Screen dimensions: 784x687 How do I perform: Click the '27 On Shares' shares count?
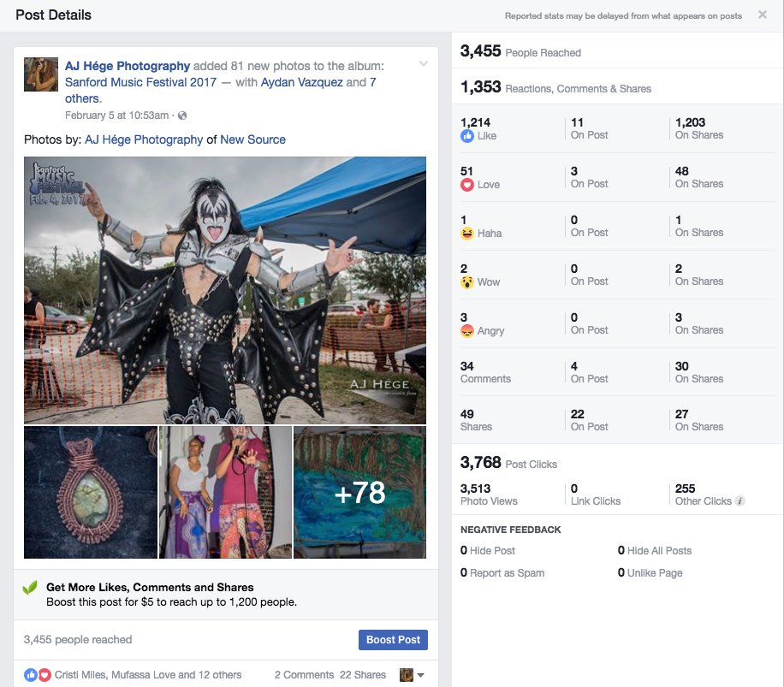click(699, 421)
